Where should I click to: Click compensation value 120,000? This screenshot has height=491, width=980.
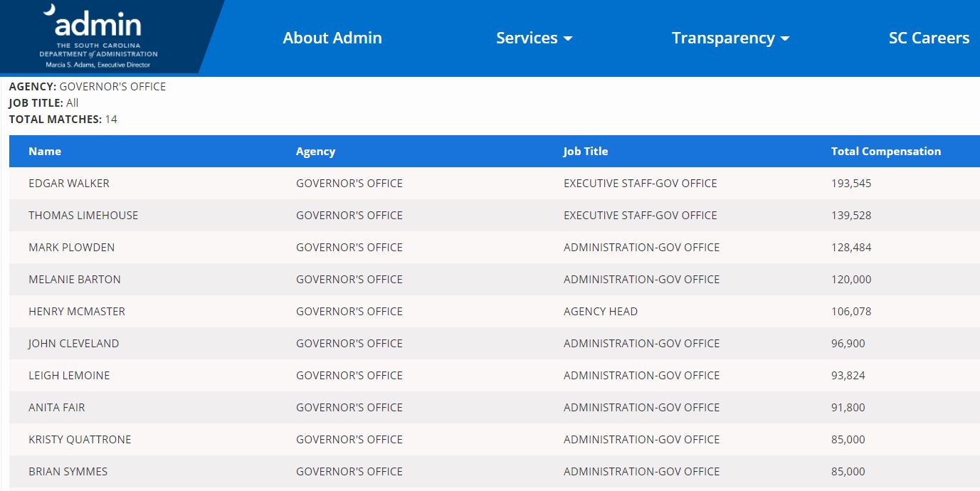851,279
